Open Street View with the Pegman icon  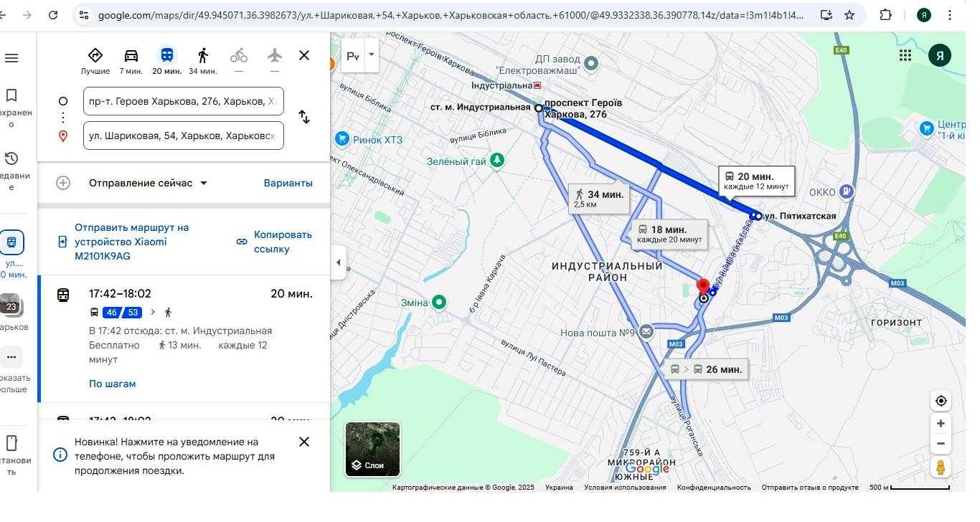tap(941, 467)
